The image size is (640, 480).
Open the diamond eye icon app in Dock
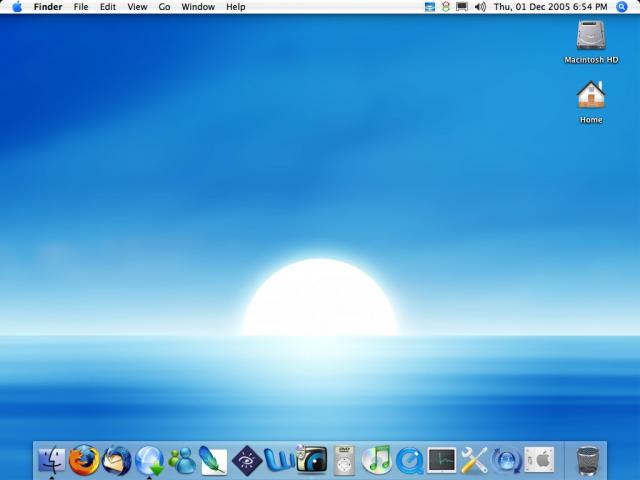point(247,460)
